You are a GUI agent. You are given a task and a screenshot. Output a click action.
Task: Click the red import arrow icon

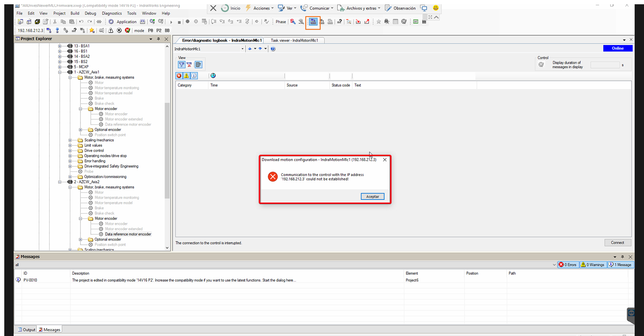(x=358, y=22)
